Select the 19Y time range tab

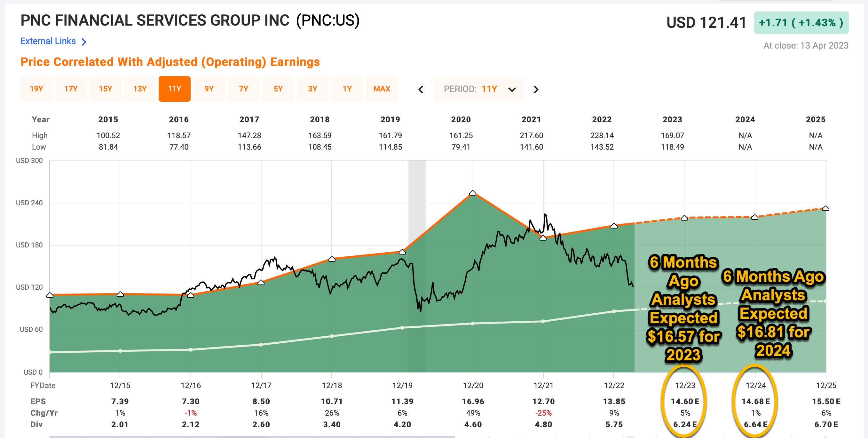tap(36, 89)
